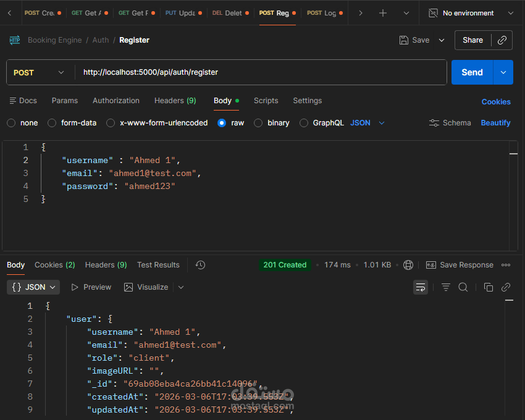Open the request Settings tab
Screen dimensions: 525x420
(x=308, y=101)
